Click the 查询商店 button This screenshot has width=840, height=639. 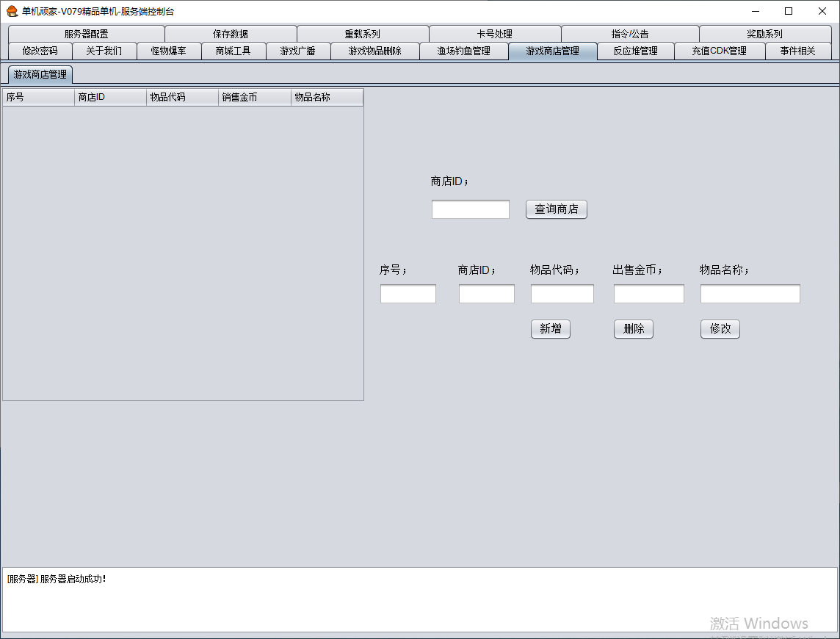click(557, 209)
